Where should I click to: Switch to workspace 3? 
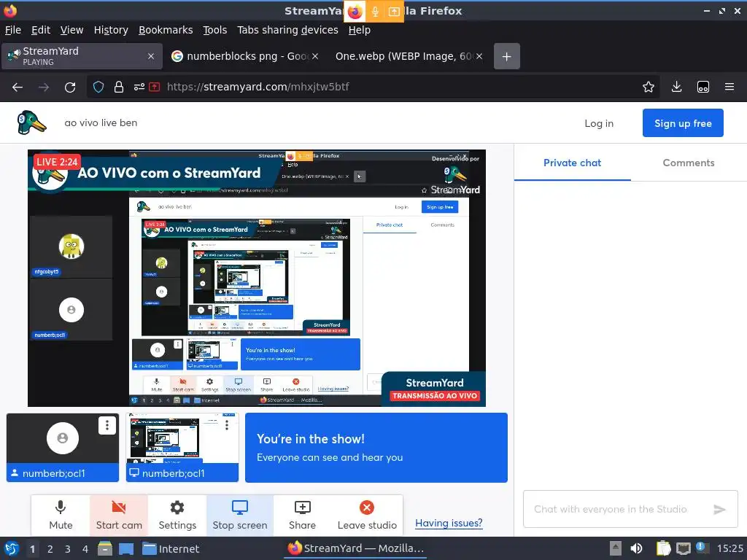[x=68, y=549]
